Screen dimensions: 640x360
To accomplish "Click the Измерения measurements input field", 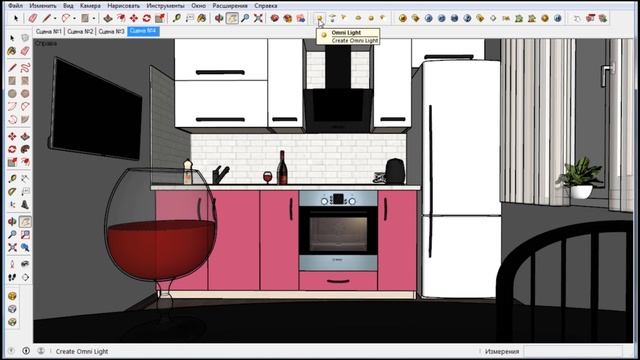I will click(573, 351).
